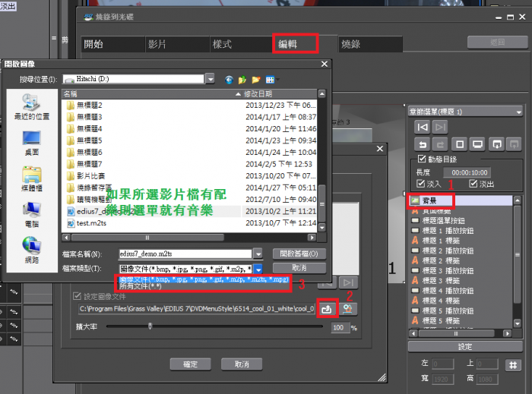
Task: Open the 檔案類型 file type dropdown
Action: click(258, 269)
